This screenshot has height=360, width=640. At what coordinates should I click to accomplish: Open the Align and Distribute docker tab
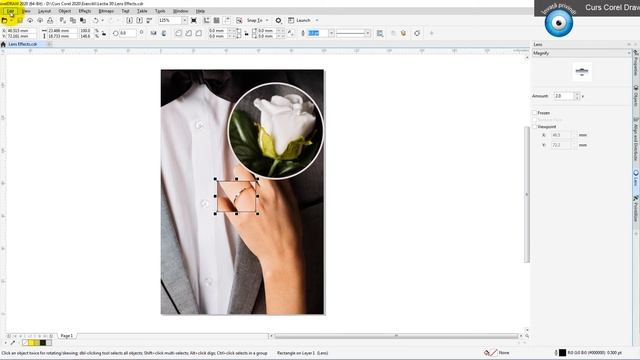(x=636, y=140)
